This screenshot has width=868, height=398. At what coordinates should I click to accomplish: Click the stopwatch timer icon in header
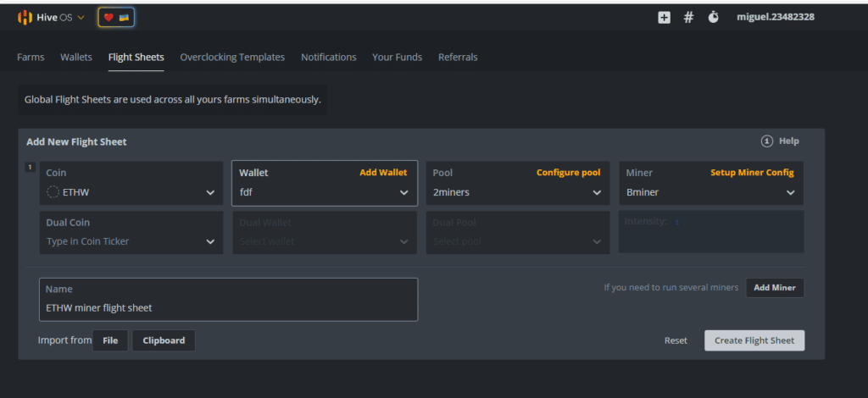tap(713, 17)
